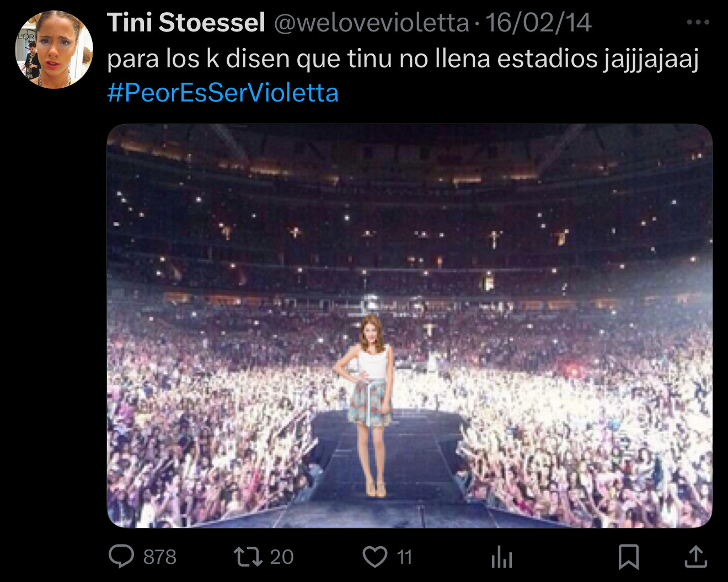Click the 878 replies count

(x=160, y=557)
